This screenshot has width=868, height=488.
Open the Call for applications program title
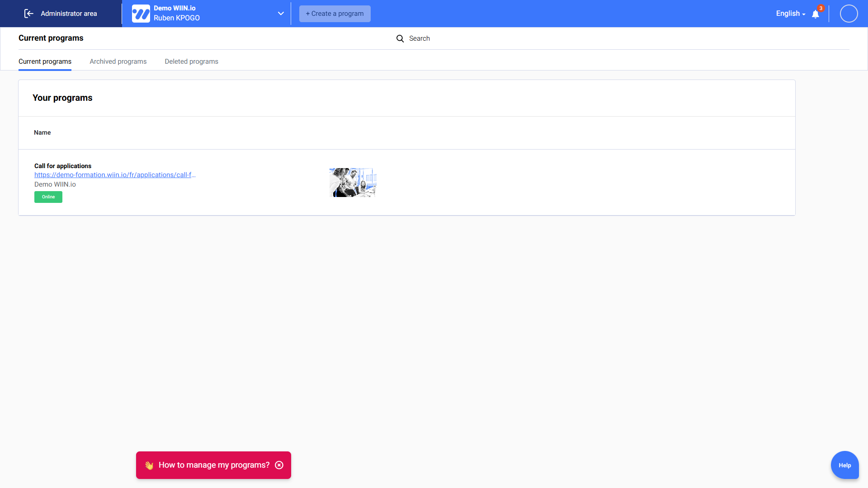tap(63, 166)
